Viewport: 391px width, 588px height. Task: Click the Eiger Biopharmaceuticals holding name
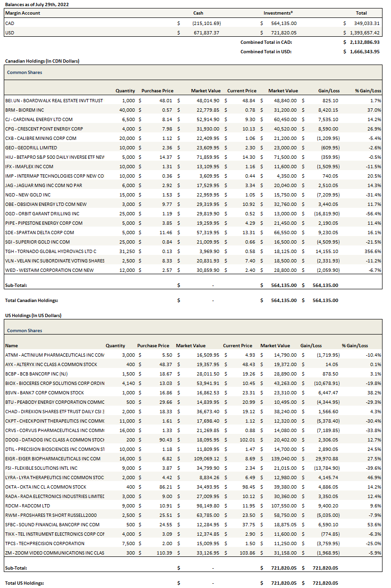(x=52, y=458)
